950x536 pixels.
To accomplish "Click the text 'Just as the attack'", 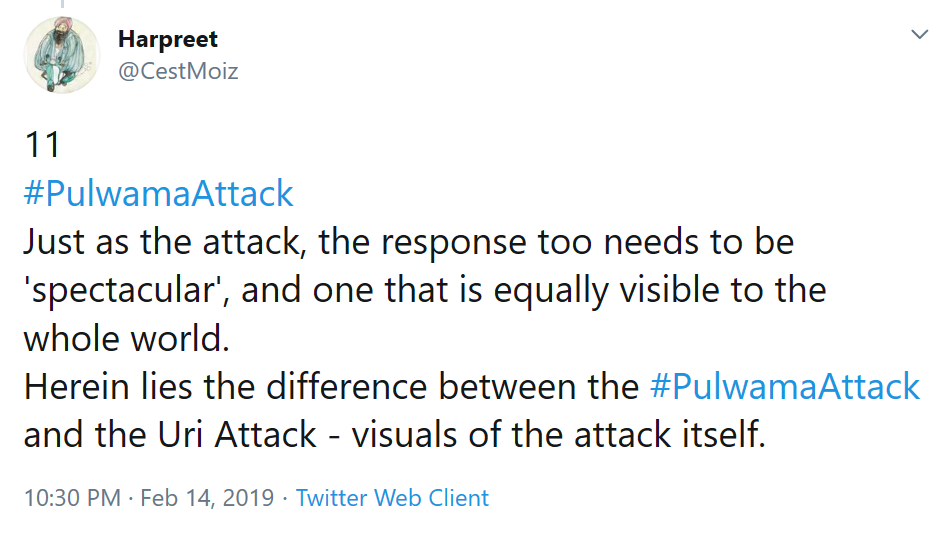I will click(156, 242).
